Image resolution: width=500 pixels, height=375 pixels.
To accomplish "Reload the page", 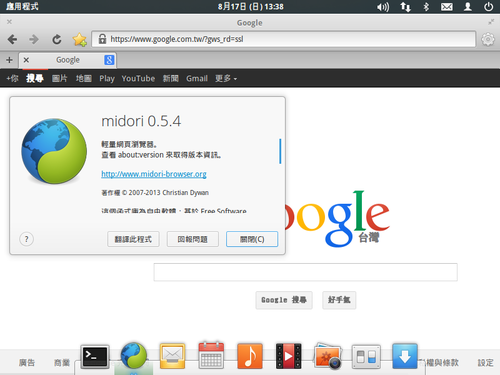I will click(x=57, y=39).
